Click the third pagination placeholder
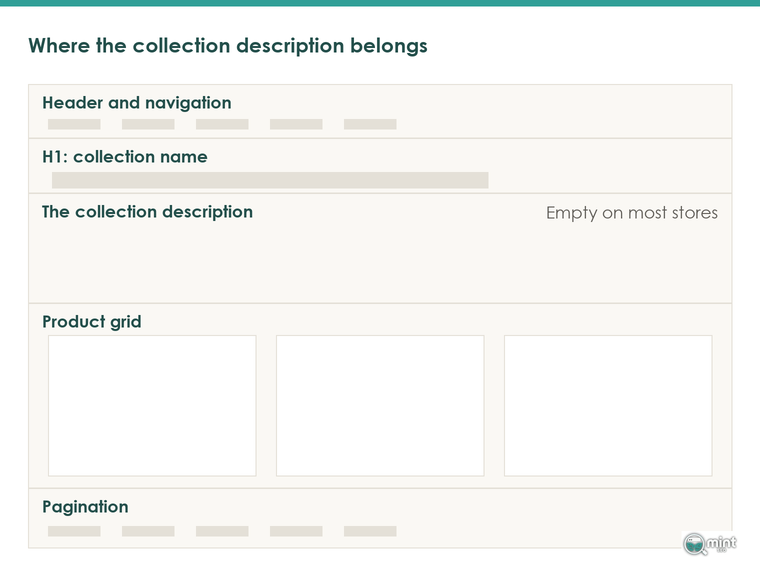The width and height of the screenshot is (760, 579). pos(222,531)
